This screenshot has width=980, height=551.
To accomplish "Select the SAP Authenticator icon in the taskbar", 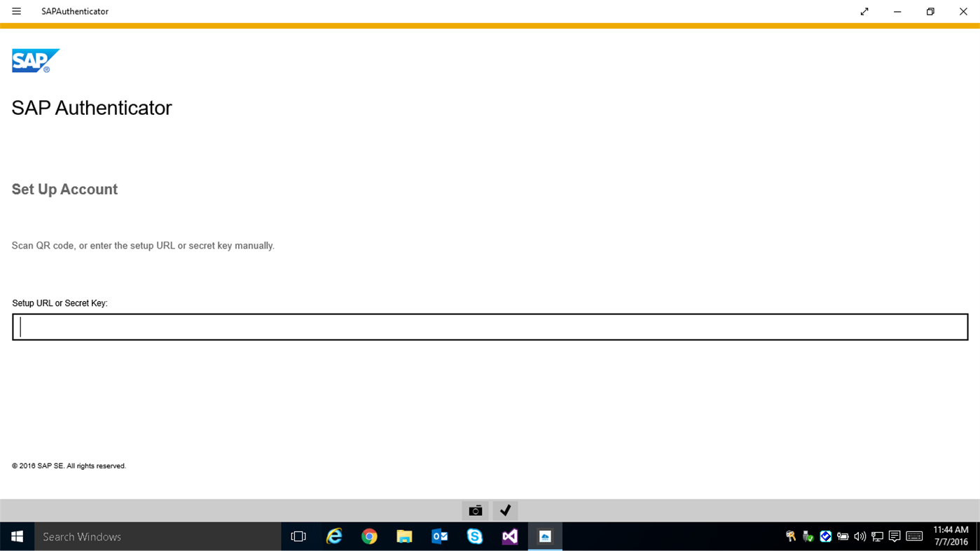I will (544, 536).
